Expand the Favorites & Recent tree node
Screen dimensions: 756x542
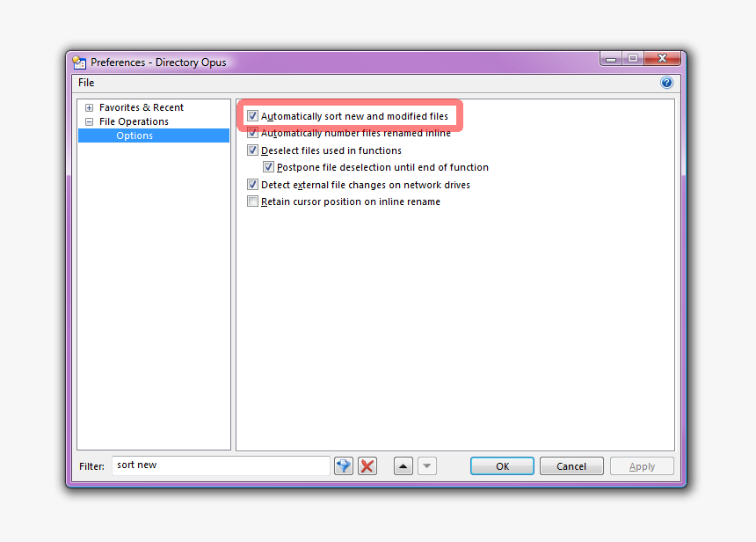89,107
